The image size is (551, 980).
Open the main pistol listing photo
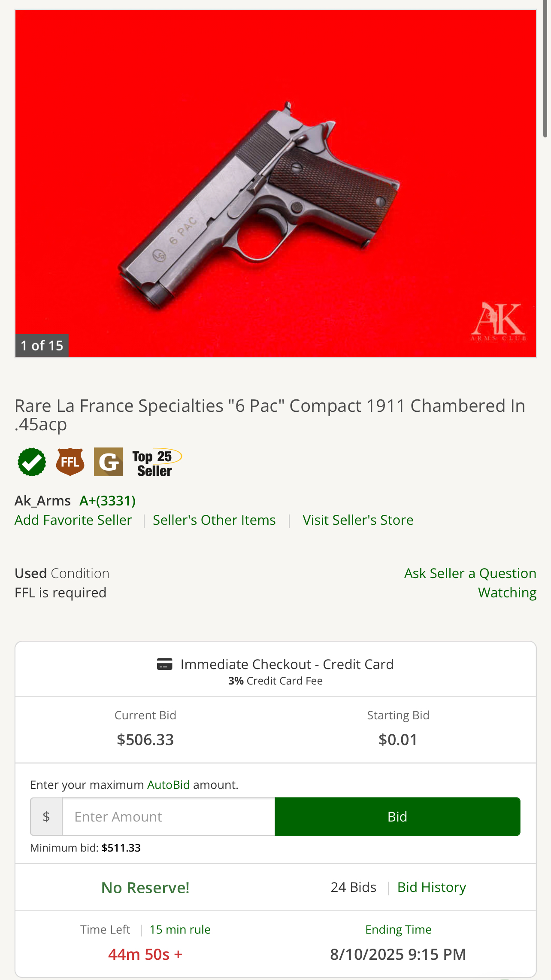275,183
